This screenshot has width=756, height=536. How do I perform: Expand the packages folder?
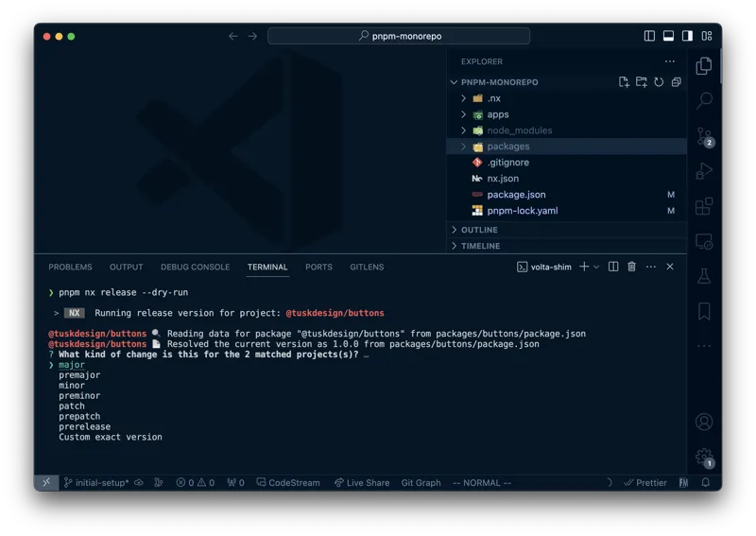[508, 147]
